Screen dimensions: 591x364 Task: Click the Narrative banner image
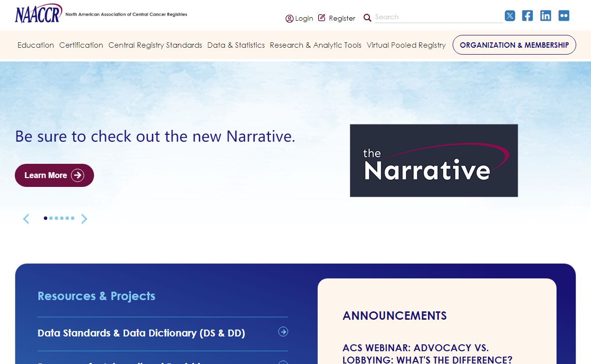[434, 160]
